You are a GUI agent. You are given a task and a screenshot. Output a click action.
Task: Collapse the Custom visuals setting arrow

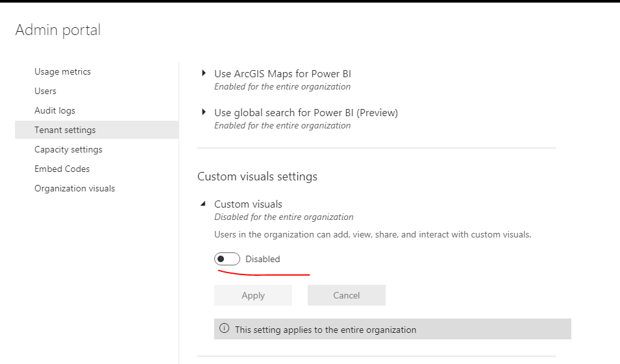point(203,204)
